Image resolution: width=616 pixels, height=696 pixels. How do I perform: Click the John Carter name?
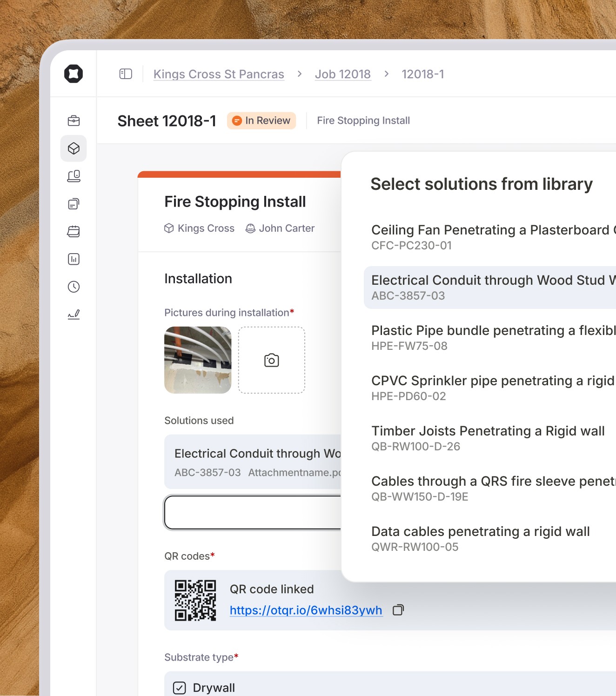click(287, 228)
